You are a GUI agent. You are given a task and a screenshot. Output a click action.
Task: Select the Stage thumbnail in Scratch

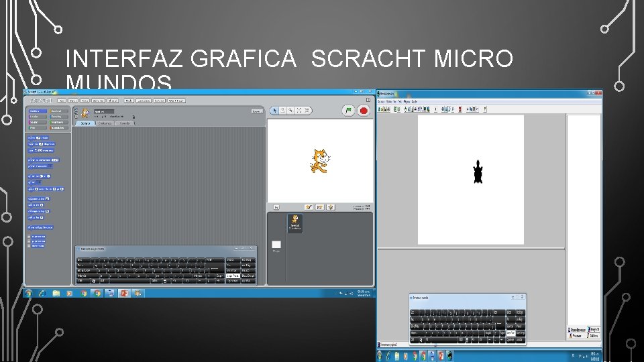pyautogui.click(x=276, y=245)
